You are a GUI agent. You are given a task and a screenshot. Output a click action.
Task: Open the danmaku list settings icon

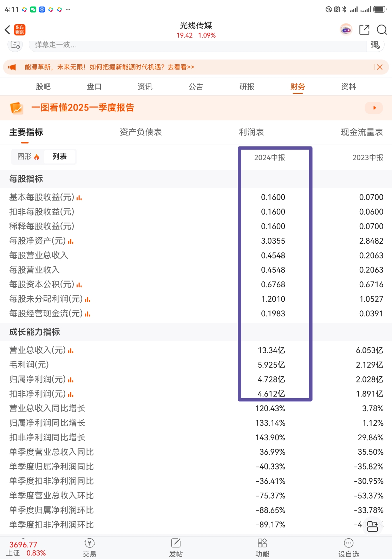[x=15, y=45]
